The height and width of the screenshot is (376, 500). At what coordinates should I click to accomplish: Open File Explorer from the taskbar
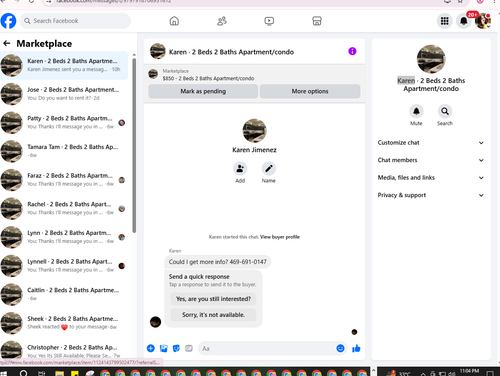coord(59,373)
